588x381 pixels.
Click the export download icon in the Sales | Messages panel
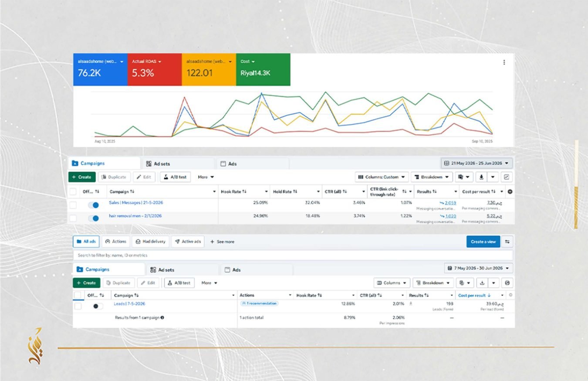click(481, 177)
